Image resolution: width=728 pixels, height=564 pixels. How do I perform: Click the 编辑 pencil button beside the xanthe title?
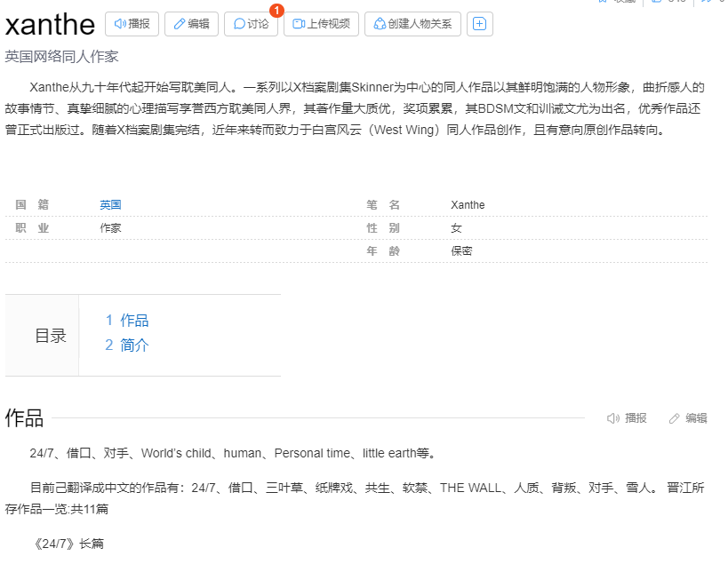[x=191, y=24]
